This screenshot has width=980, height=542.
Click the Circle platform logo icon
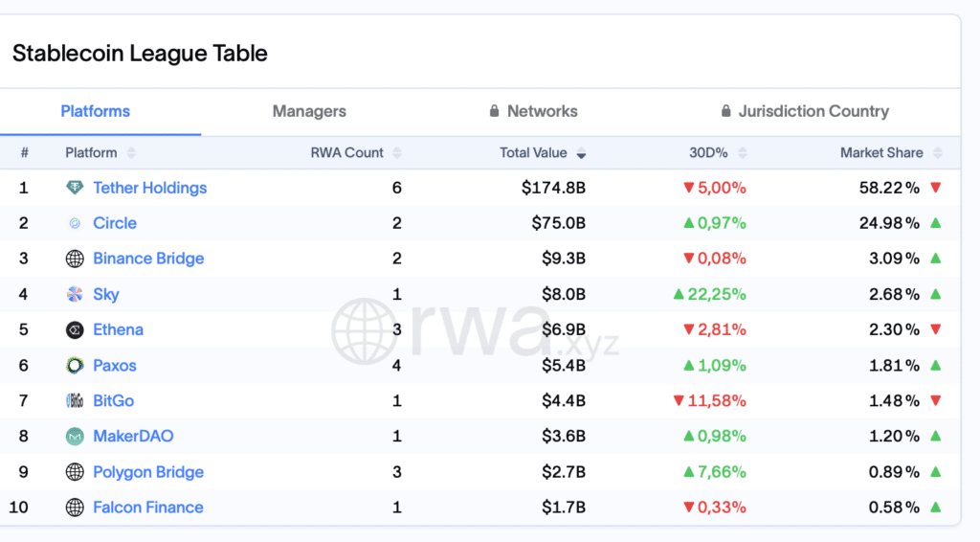(x=75, y=223)
